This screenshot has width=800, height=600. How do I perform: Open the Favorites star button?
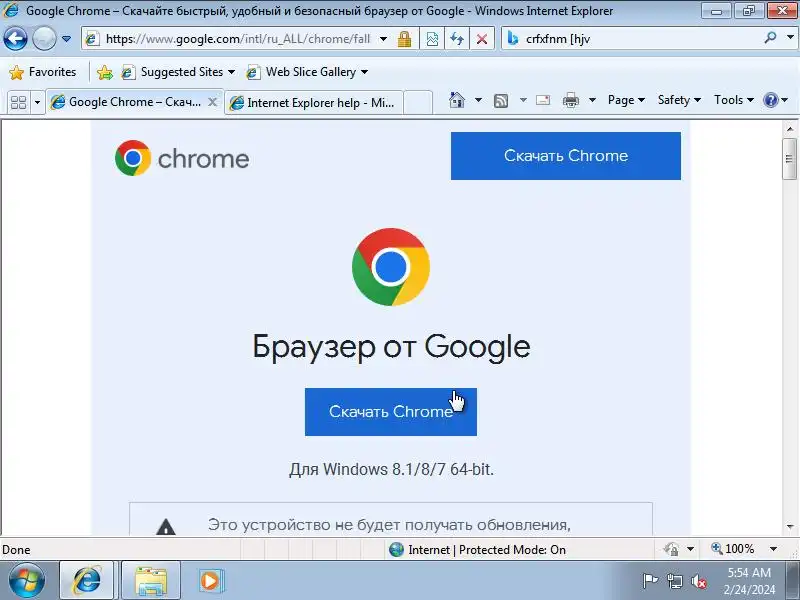pyautogui.click(x=43, y=72)
